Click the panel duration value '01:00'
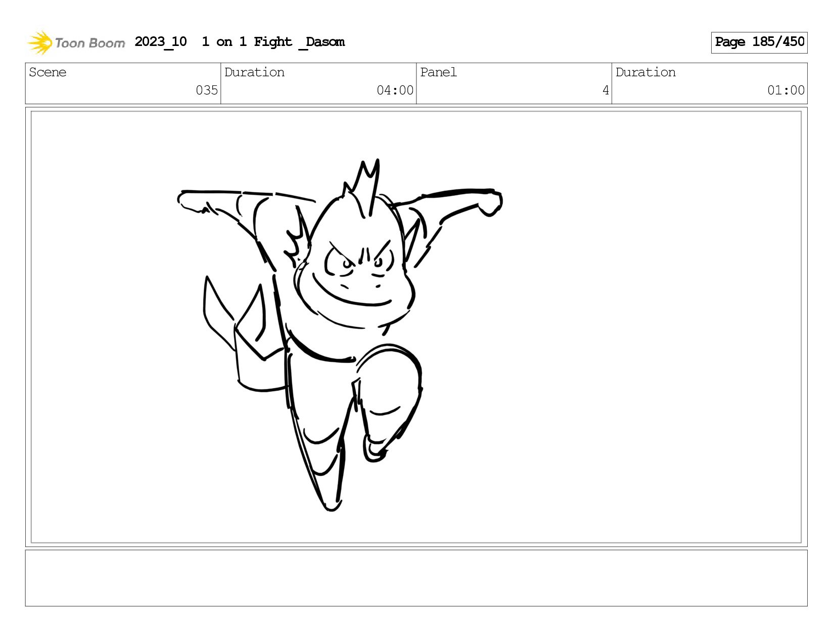The image size is (834, 644). pyautogui.click(x=786, y=90)
